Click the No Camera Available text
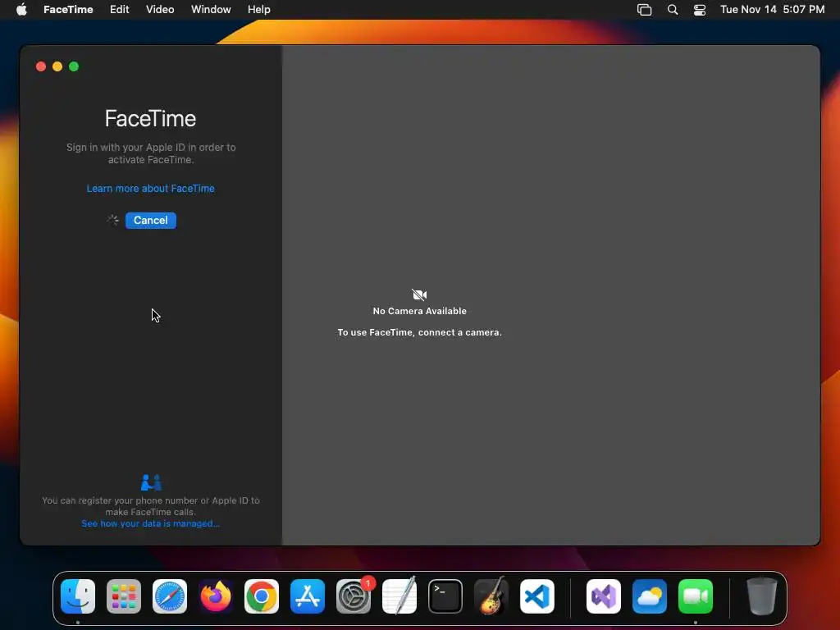 [x=419, y=311]
